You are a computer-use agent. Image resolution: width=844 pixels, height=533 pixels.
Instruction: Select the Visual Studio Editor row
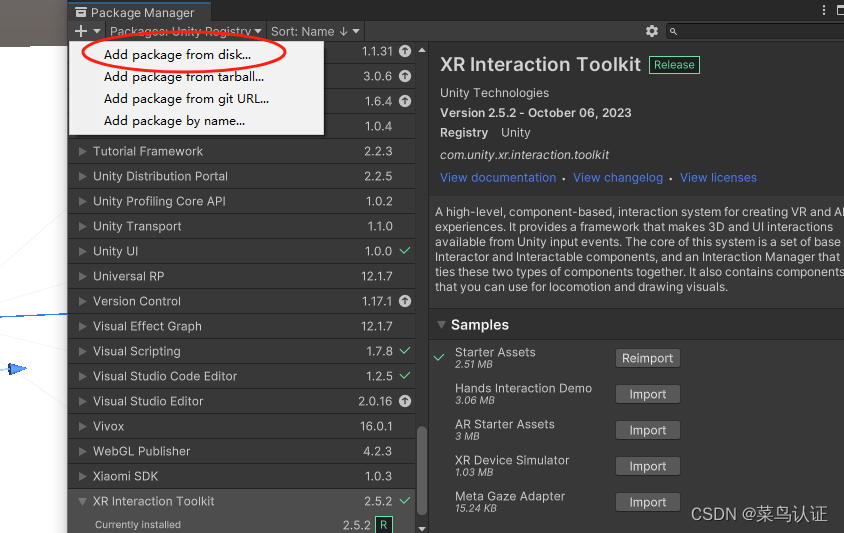pos(242,401)
